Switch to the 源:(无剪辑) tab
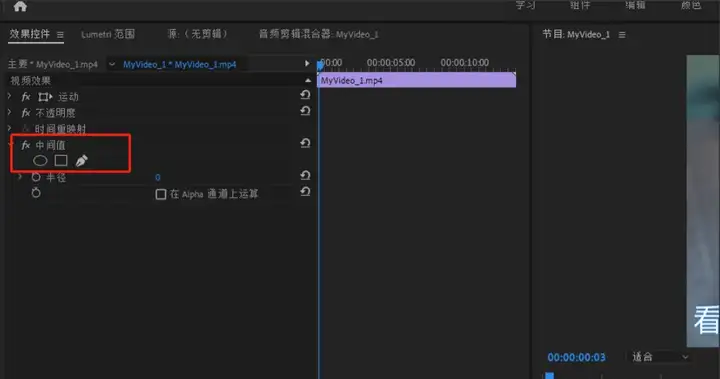The height and width of the screenshot is (379, 720). pyautogui.click(x=197, y=34)
